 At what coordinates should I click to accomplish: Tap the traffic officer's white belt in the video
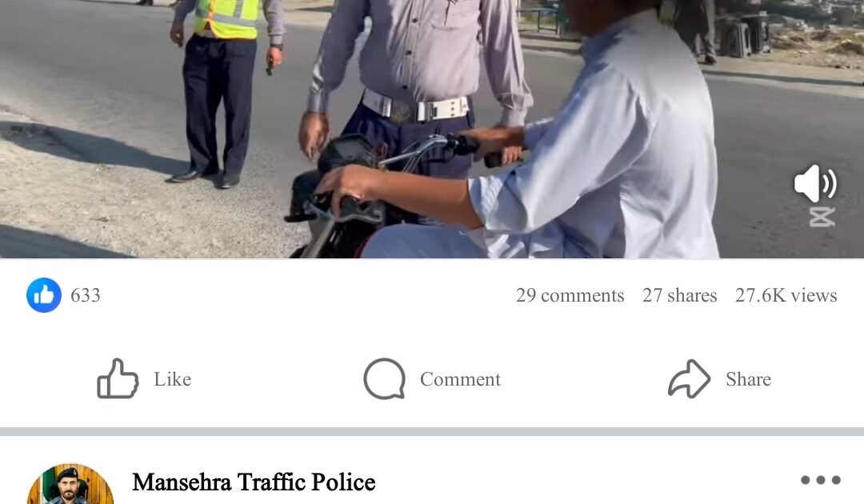point(415,106)
